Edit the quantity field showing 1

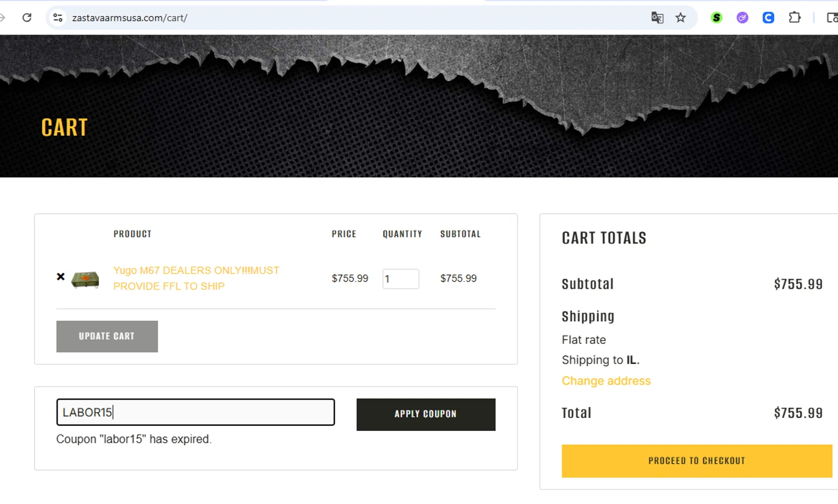tap(401, 279)
